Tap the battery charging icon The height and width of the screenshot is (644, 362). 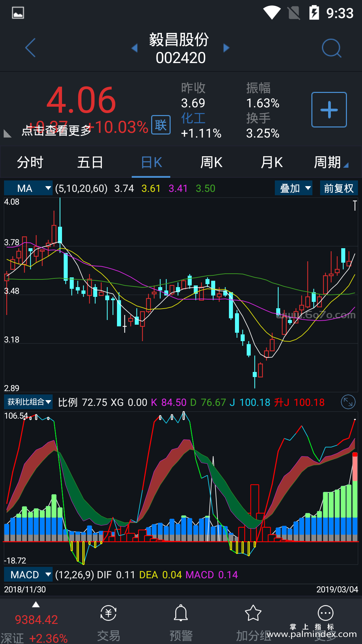(314, 13)
